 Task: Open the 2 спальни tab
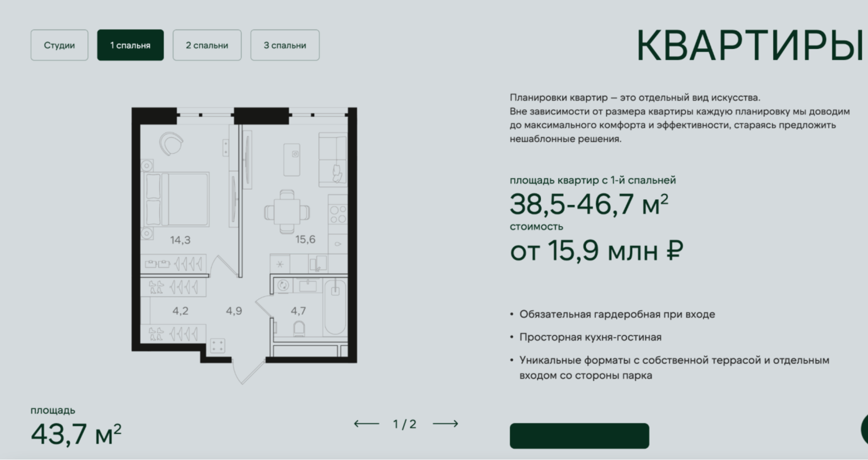(x=207, y=45)
